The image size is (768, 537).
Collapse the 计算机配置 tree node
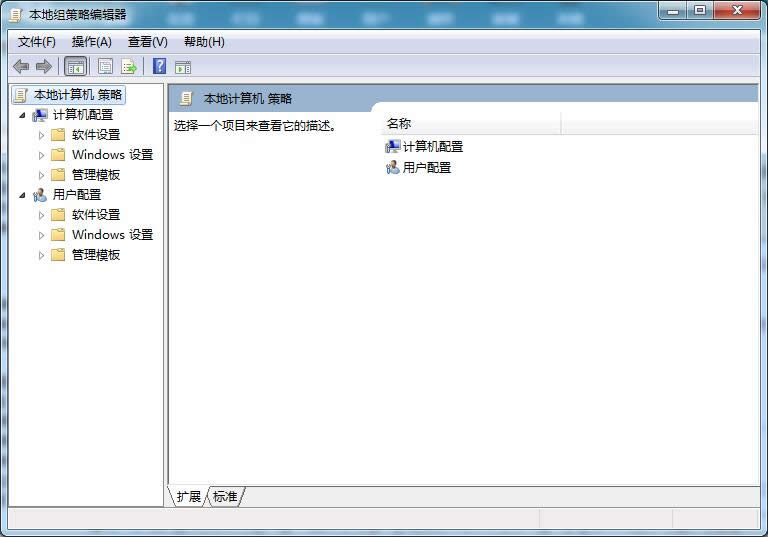coord(22,115)
